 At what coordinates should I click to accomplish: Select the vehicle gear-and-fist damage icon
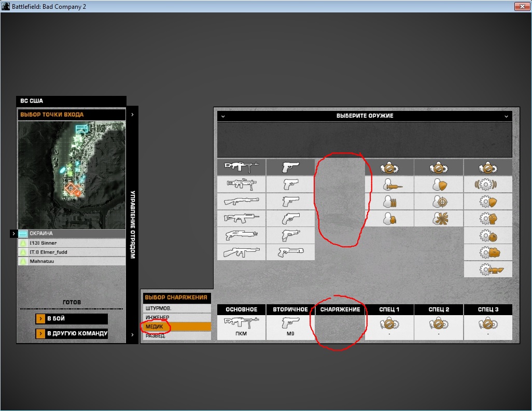tap(488, 218)
